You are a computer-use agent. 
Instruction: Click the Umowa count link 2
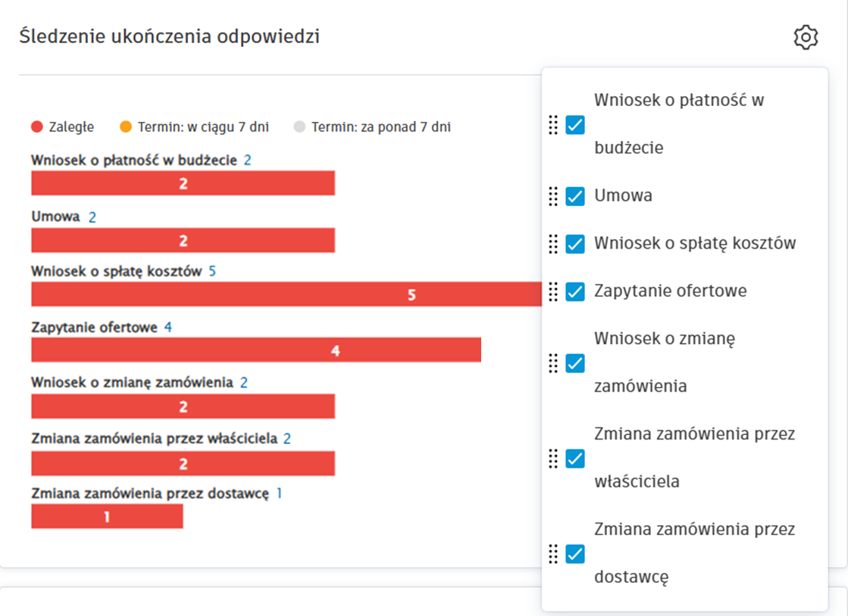[x=92, y=217]
